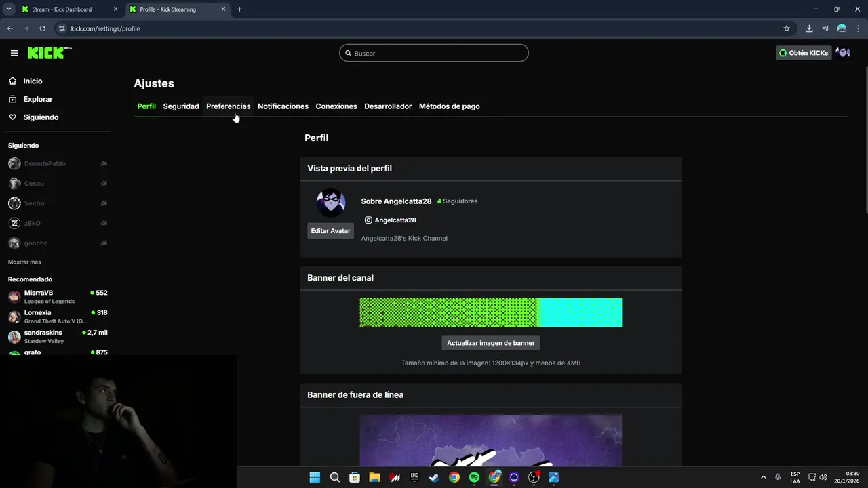Screen dimensions: 868x488
Task: Click the Actualizar imagen de banner button
Action: coord(491,343)
